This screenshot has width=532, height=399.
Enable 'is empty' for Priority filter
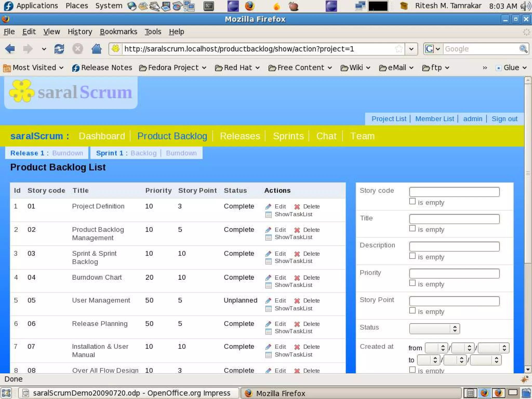point(412,283)
